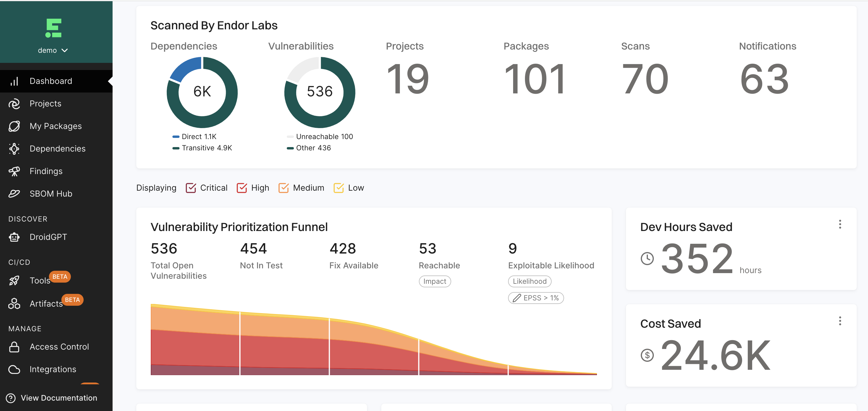The height and width of the screenshot is (411, 868).
Task: Click the Notifications count 63
Action: click(764, 79)
